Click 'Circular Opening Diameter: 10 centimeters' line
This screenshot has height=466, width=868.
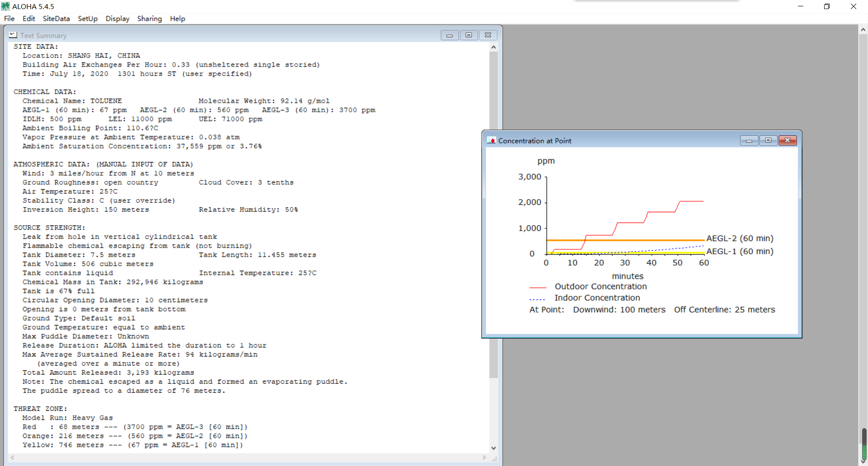pyautogui.click(x=115, y=300)
